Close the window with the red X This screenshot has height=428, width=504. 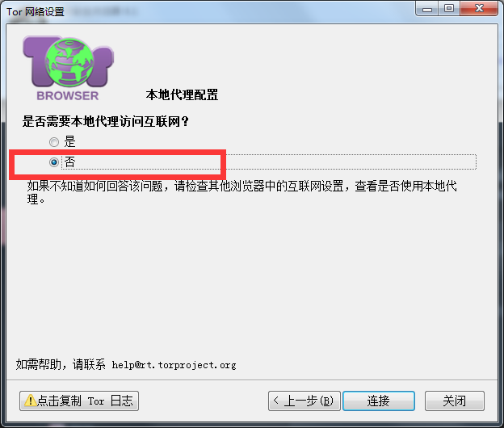coord(479,8)
